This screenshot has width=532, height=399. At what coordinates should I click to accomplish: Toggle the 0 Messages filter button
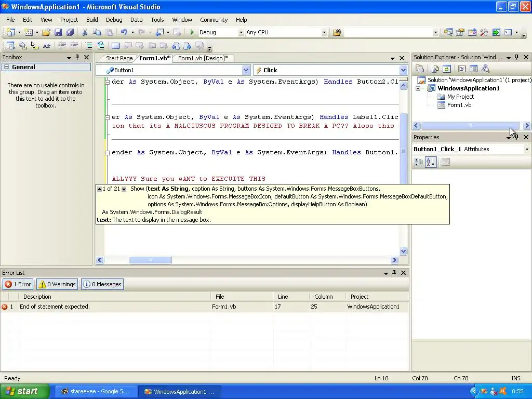coord(102,284)
